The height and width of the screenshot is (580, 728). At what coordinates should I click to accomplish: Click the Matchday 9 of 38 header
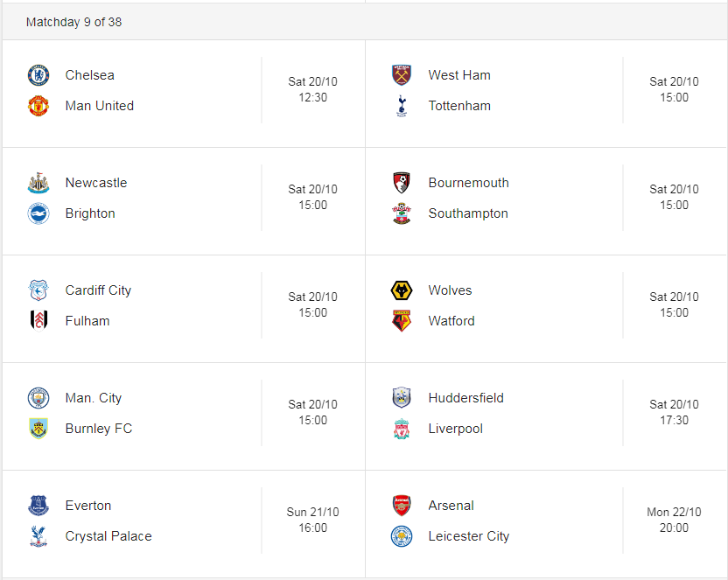(73, 22)
